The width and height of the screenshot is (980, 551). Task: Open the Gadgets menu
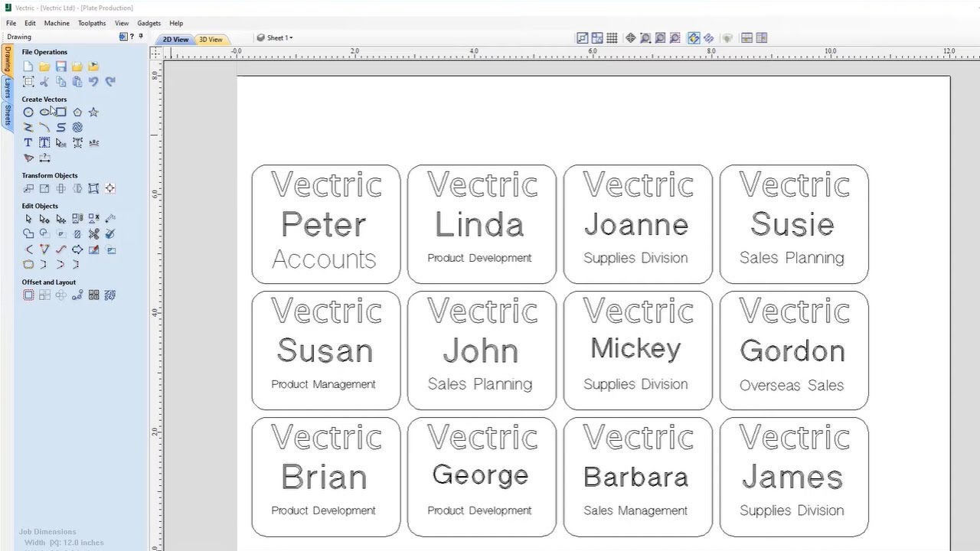pos(149,23)
